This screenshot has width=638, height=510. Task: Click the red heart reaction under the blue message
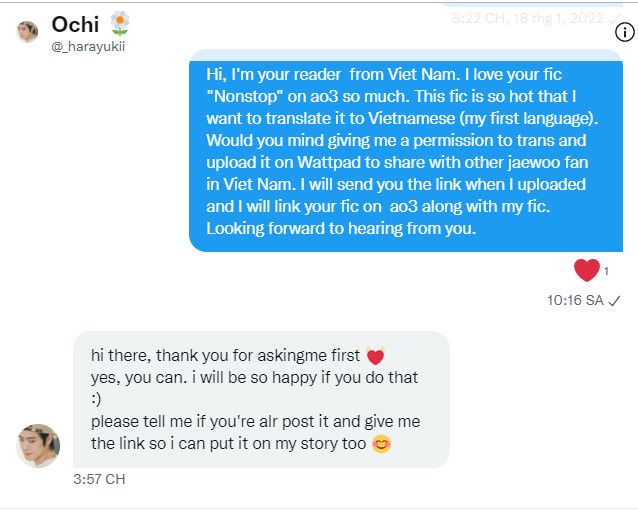(586, 270)
